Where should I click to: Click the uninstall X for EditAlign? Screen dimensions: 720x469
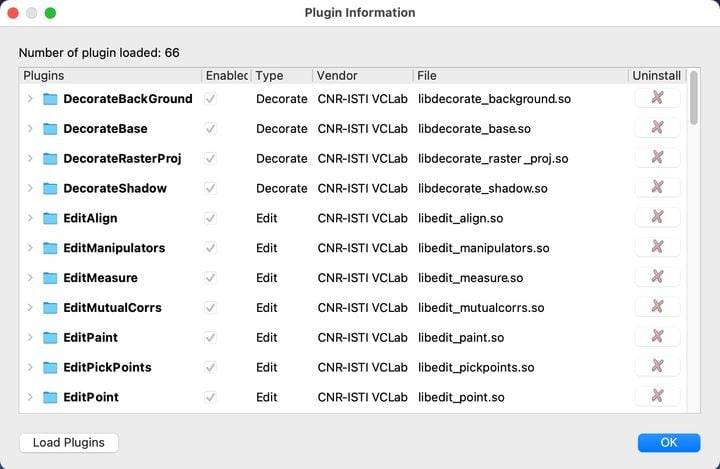click(657, 217)
